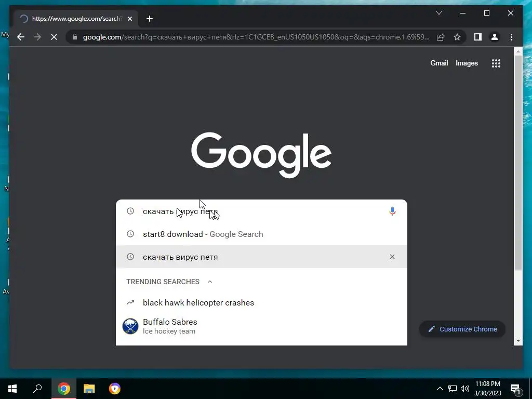The height and width of the screenshot is (399, 532).
Task: Choose the highlighted скачать вирус петя suggestion
Action: (261, 257)
